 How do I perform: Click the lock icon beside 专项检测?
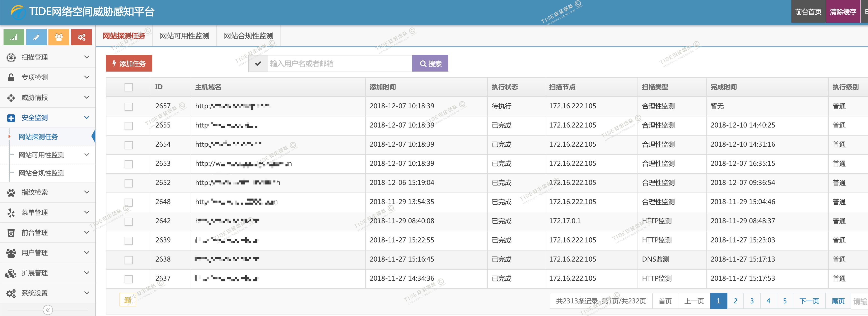(x=11, y=77)
